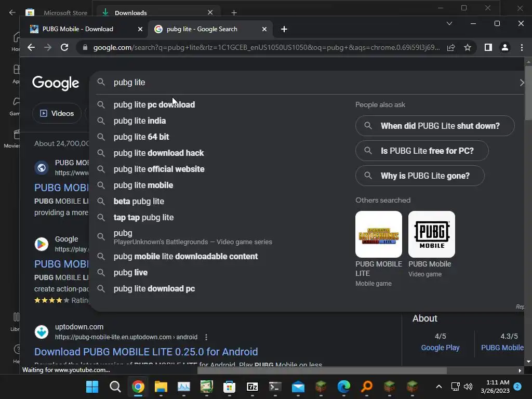Select suggestion pubg lite mobile

coord(143,185)
